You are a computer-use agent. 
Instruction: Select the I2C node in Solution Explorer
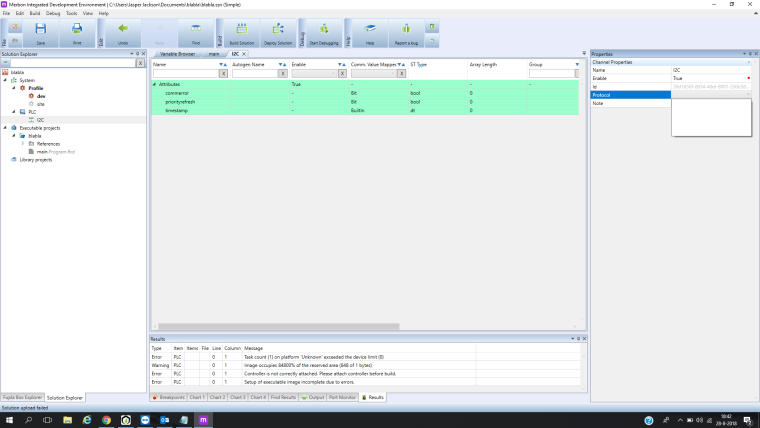40,119
